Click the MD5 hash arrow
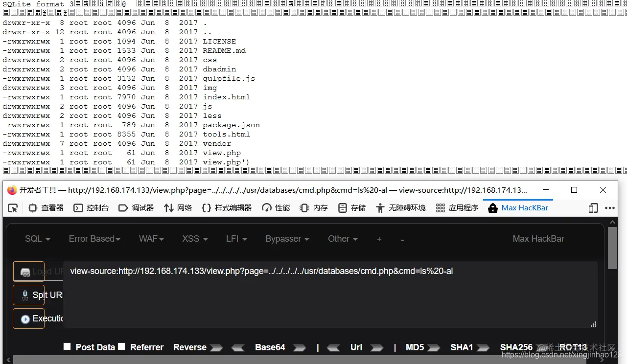The width and height of the screenshot is (627, 364). pyautogui.click(x=434, y=348)
